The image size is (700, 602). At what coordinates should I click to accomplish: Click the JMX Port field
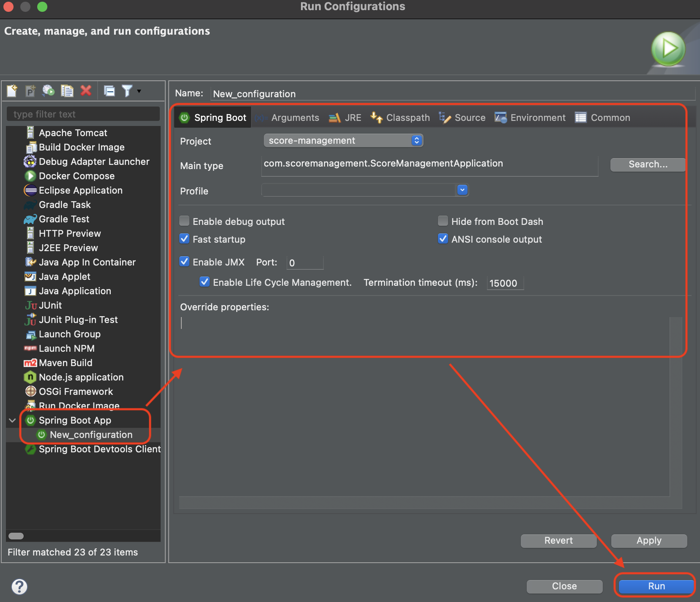[x=305, y=263]
